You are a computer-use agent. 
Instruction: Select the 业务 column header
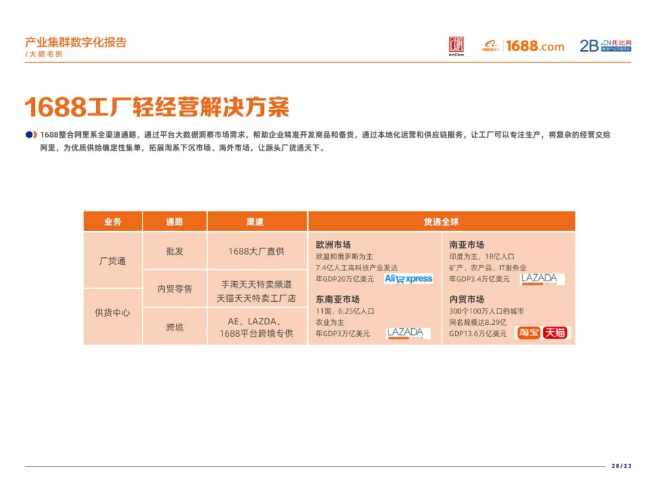coord(112,222)
